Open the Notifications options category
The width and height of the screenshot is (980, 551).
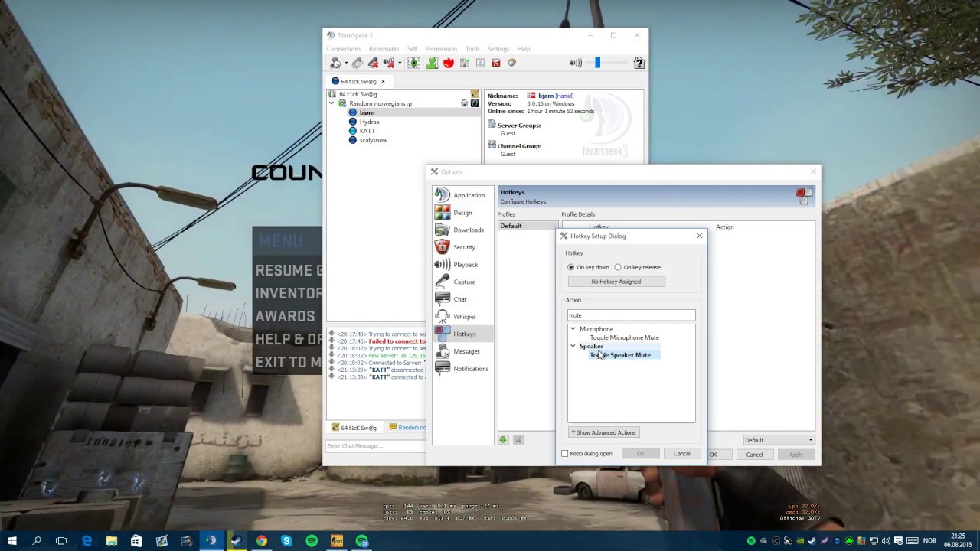[x=462, y=369]
